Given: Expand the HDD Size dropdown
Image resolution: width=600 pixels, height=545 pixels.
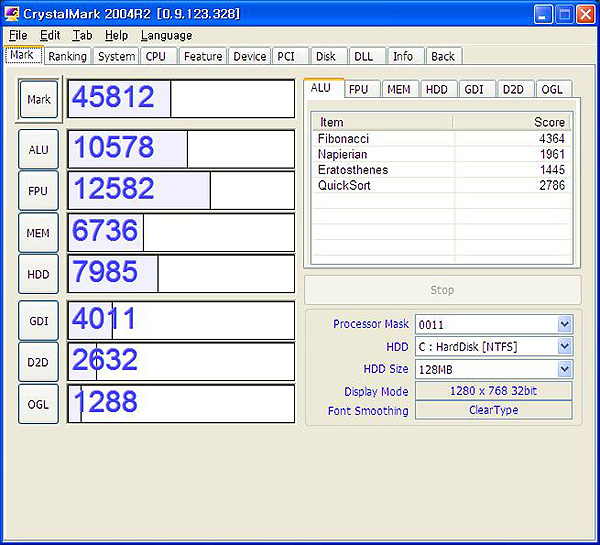Looking at the screenshot, I should tap(565, 369).
